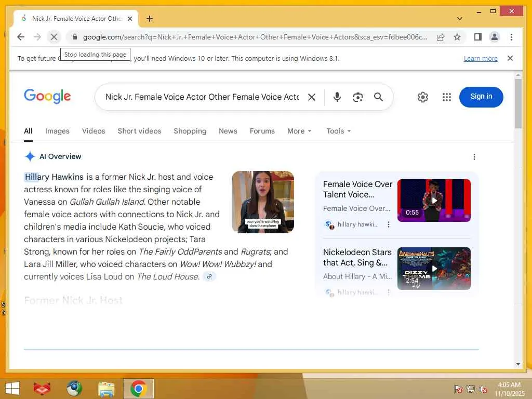532x399 pixels.
Task: Open the Dora the Explorer video thumbnail
Action: (x=263, y=202)
